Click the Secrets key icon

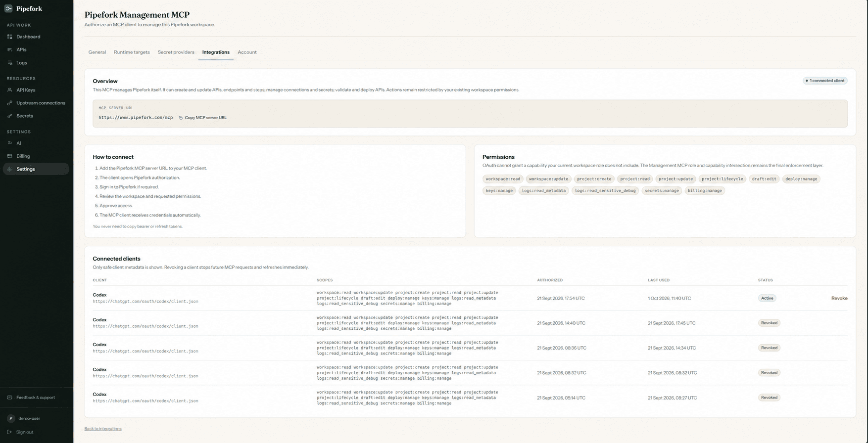point(9,116)
